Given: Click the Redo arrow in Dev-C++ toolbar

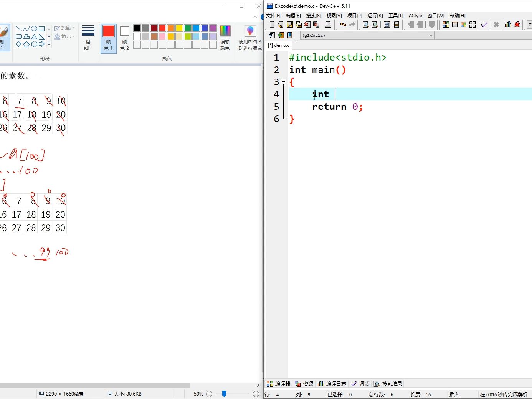Looking at the screenshot, I should (x=352, y=25).
